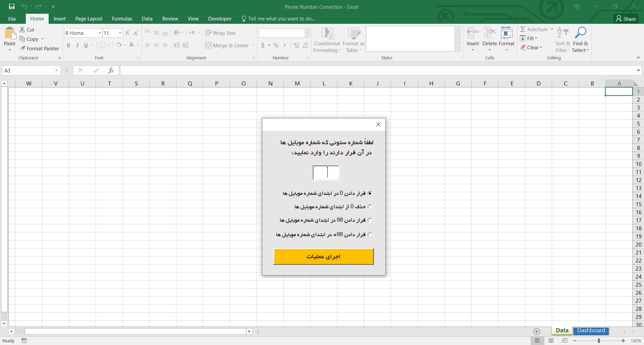Select the radio option to add 98 prefix
The image size is (644, 345).
point(370,220)
